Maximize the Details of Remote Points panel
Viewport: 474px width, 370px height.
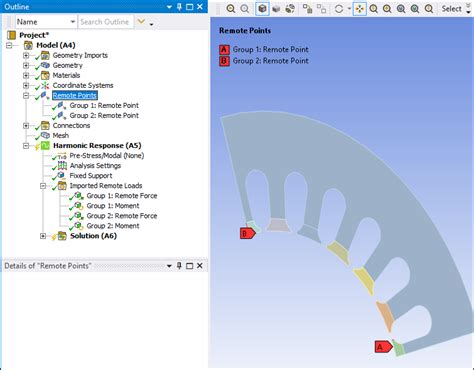pyautogui.click(x=189, y=266)
